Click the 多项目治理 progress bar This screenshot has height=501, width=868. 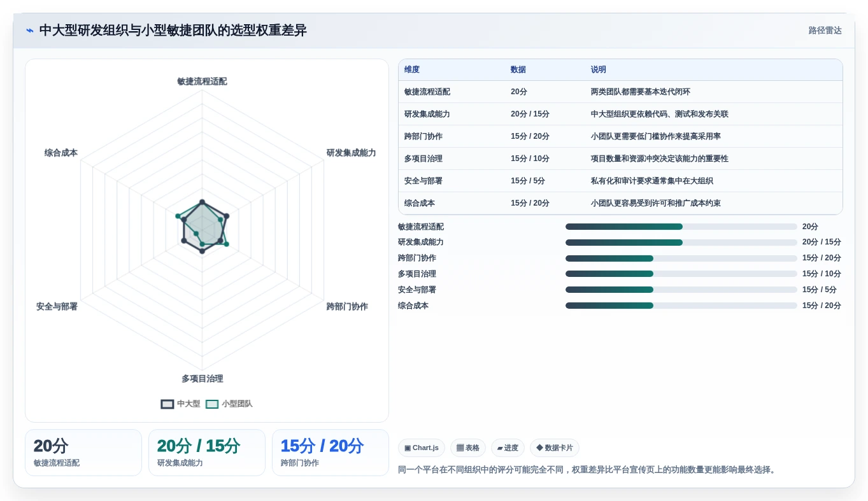click(681, 274)
